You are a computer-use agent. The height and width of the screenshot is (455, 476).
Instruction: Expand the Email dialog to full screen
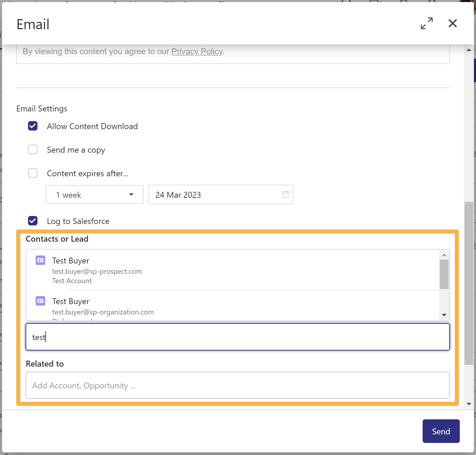pos(426,23)
